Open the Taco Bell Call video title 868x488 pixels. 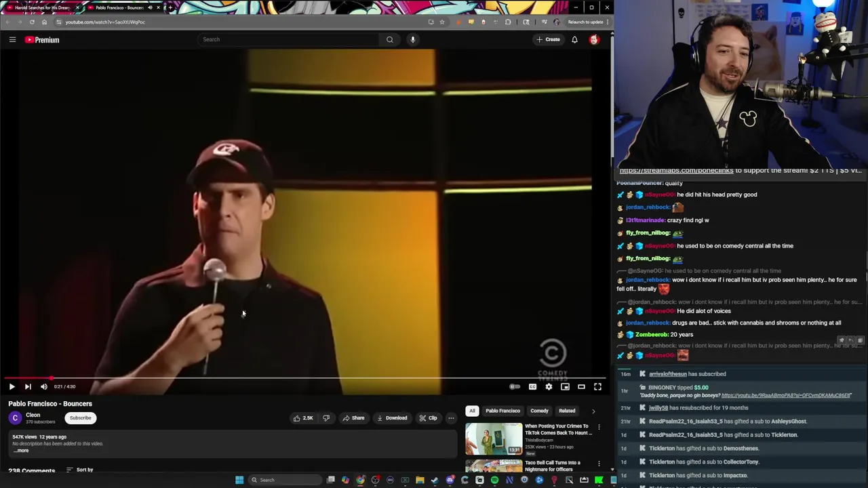[x=552, y=466]
